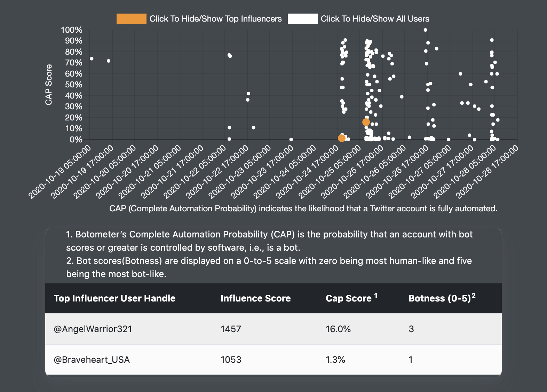The image size is (547, 392).
Task: Select the orange data point near 0% CAP
Action: coord(342,138)
